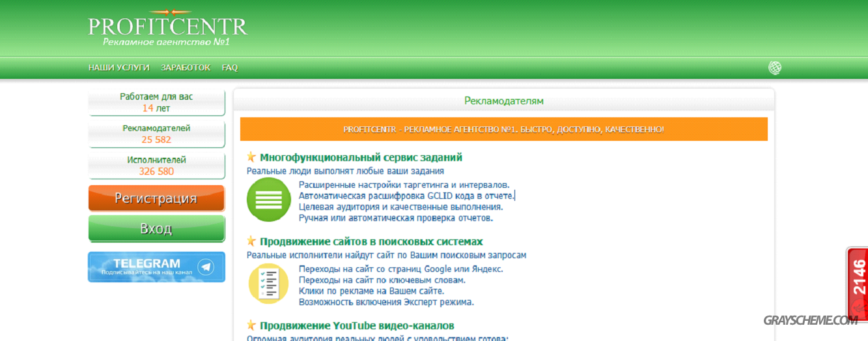Screen dimensions: 868x341
Task: Click the PROFITCENTR logo
Action: [x=168, y=28]
